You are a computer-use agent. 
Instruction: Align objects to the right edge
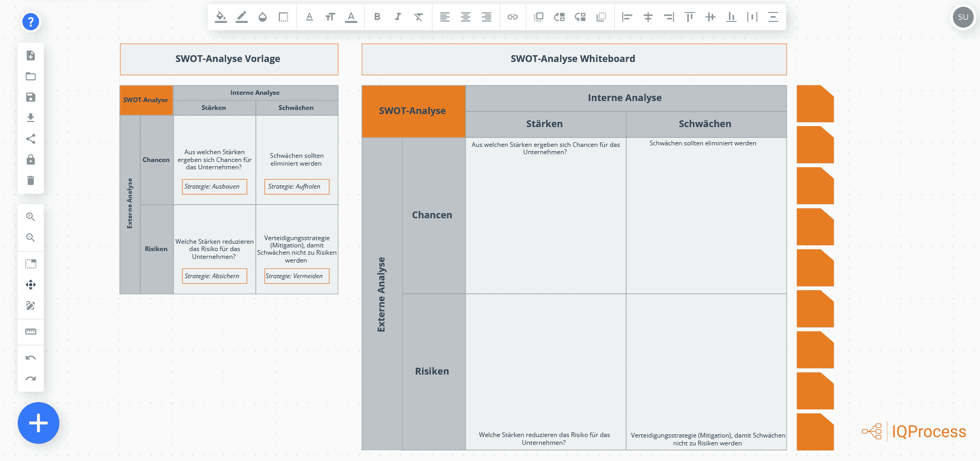[669, 17]
